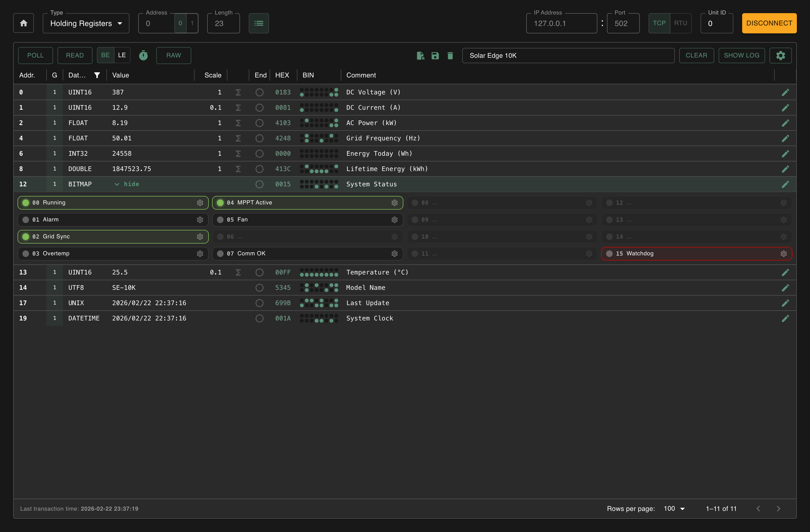Screen dimensions: 810x532
Task: Open the application settings gear
Action: point(781,55)
